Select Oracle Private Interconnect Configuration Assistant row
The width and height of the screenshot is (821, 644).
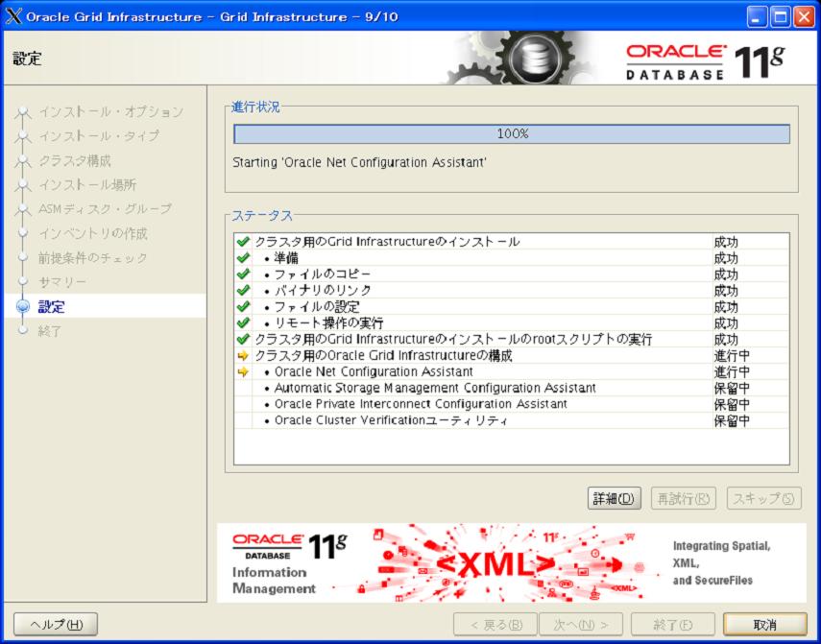512,404
